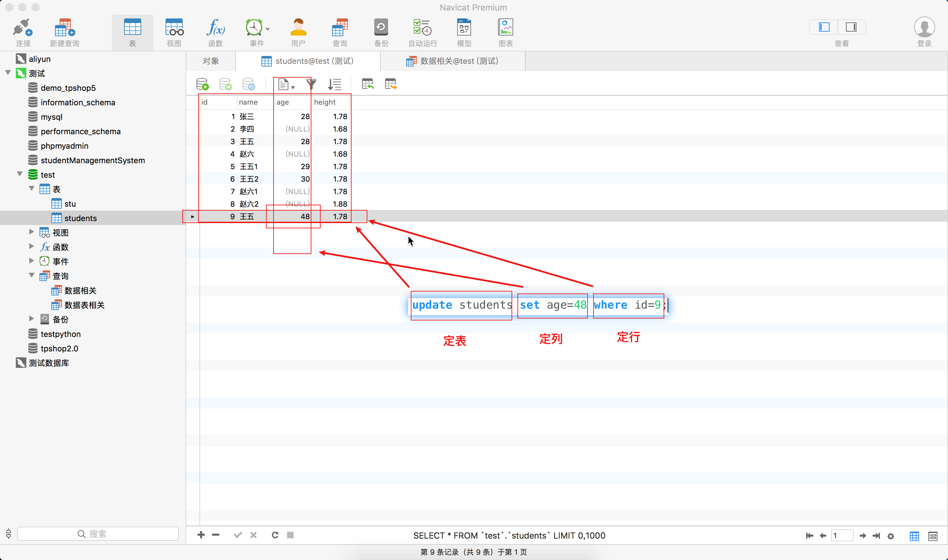Viewport: 948px width, 560px height.
Task: Click the filter funnel icon
Action: pyautogui.click(x=311, y=84)
